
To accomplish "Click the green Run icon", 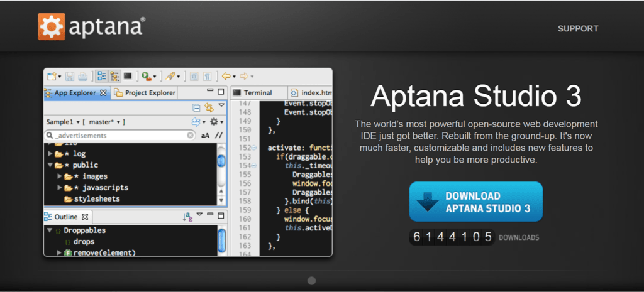I will pos(146,76).
